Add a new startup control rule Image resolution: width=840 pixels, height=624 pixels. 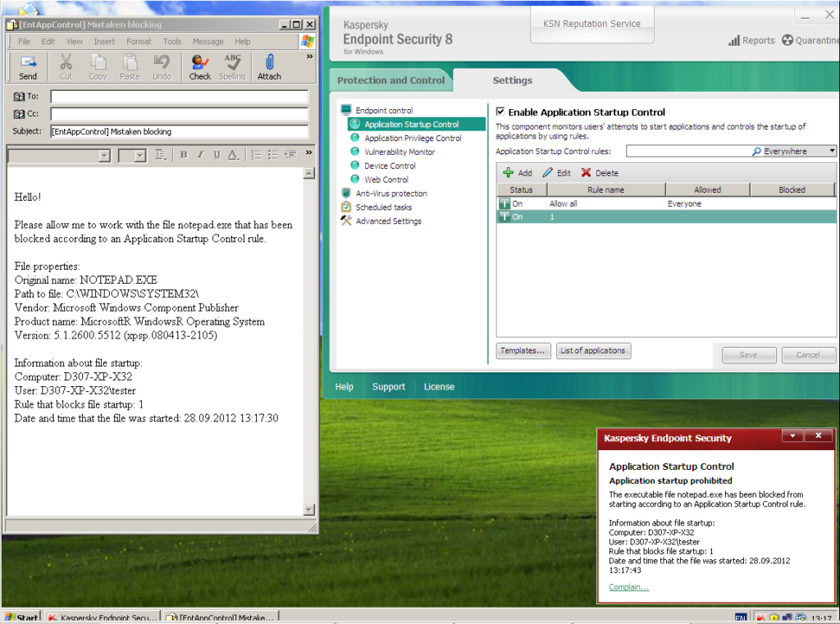click(517, 172)
